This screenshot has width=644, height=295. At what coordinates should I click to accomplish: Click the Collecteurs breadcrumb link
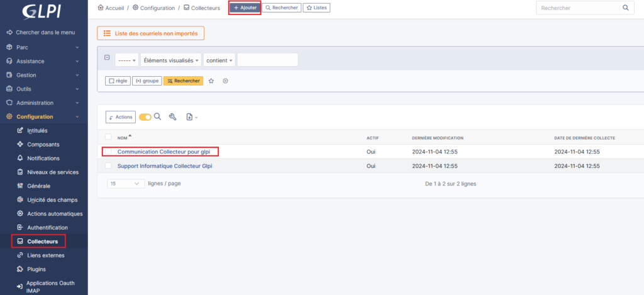tap(202, 8)
